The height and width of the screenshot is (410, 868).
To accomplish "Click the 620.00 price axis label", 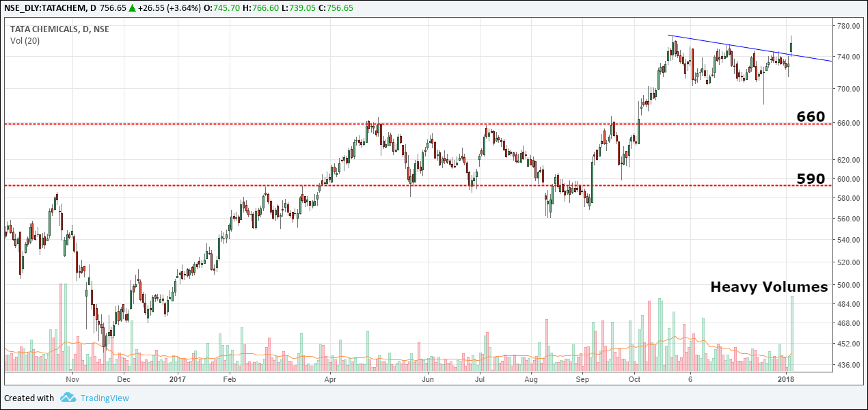I will 849,160.
